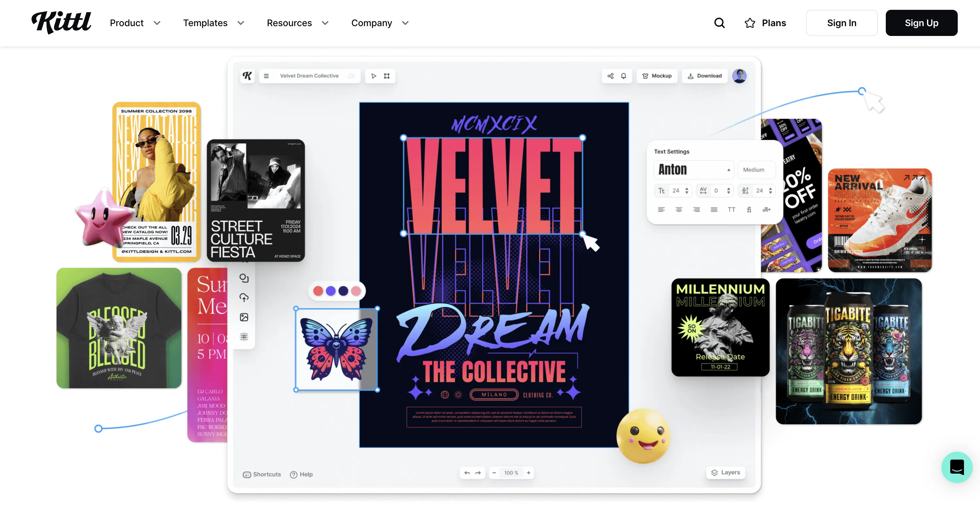Click the Tigabite energy drink thumbnail

click(x=849, y=351)
